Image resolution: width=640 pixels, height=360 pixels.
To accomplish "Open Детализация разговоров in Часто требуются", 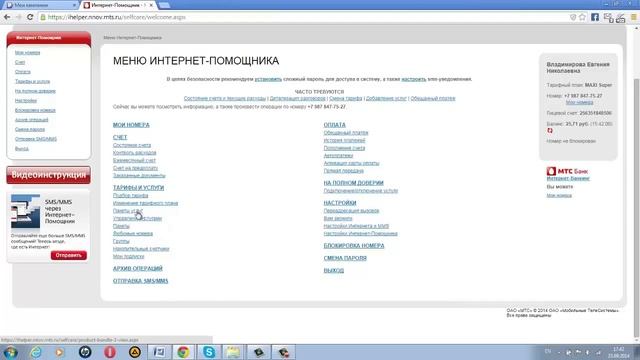I will coord(298,98).
